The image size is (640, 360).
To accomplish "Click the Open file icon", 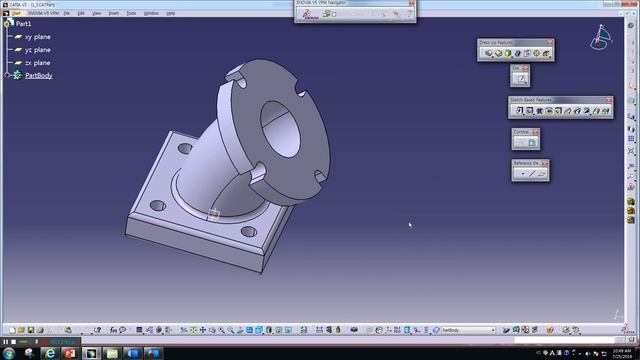I will (x=21, y=330).
